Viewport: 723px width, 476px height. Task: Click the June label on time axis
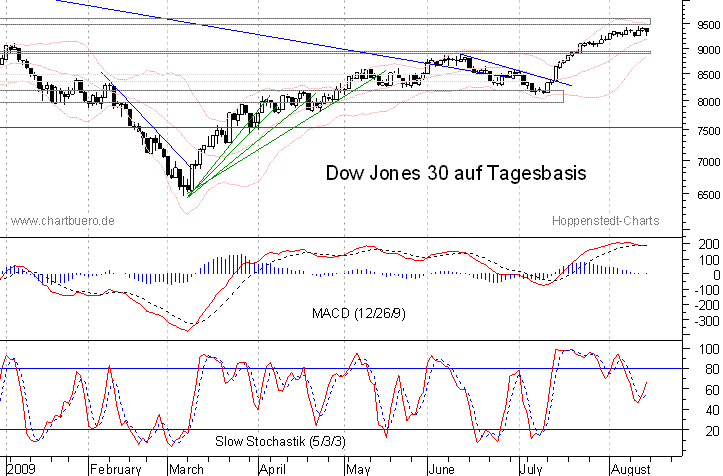(x=441, y=470)
